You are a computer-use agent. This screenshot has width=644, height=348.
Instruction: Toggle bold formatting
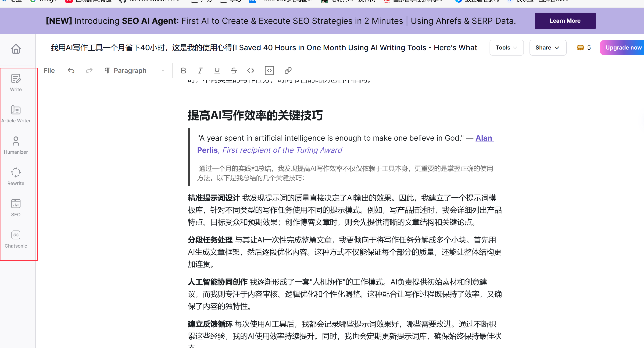[183, 71]
